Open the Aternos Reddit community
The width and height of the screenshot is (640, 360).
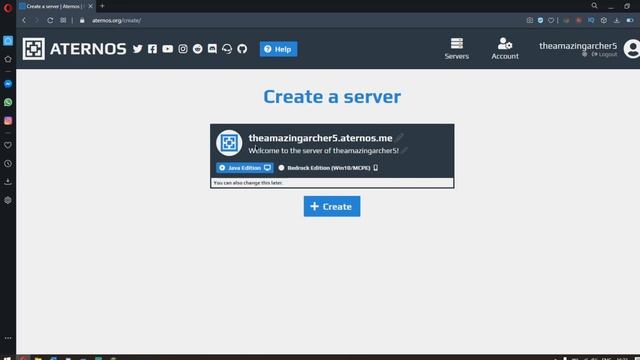[198, 49]
